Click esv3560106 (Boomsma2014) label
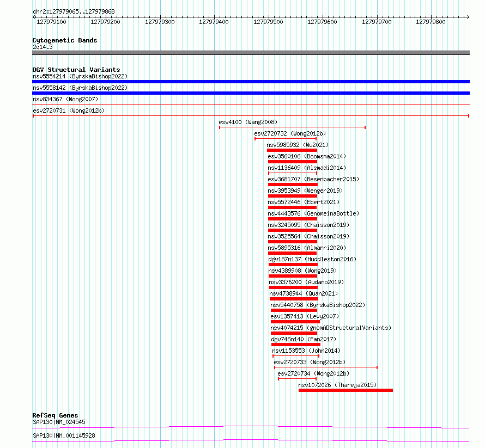Image resolution: width=485 pixels, height=448 pixels. [x=307, y=156]
